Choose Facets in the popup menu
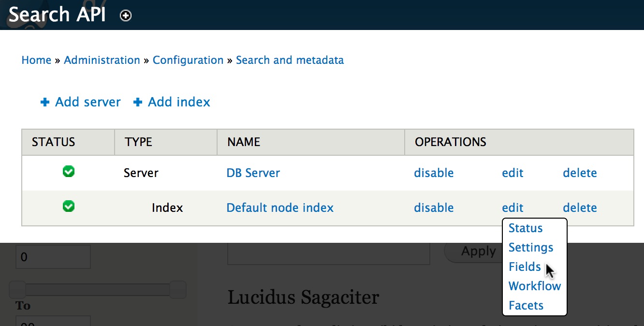This screenshot has height=326, width=644. (x=526, y=305)
